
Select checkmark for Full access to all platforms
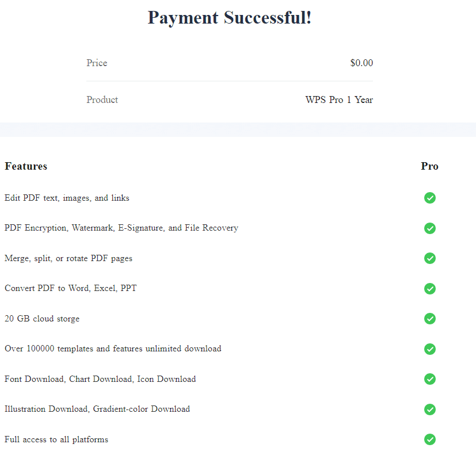click(430, 439)
